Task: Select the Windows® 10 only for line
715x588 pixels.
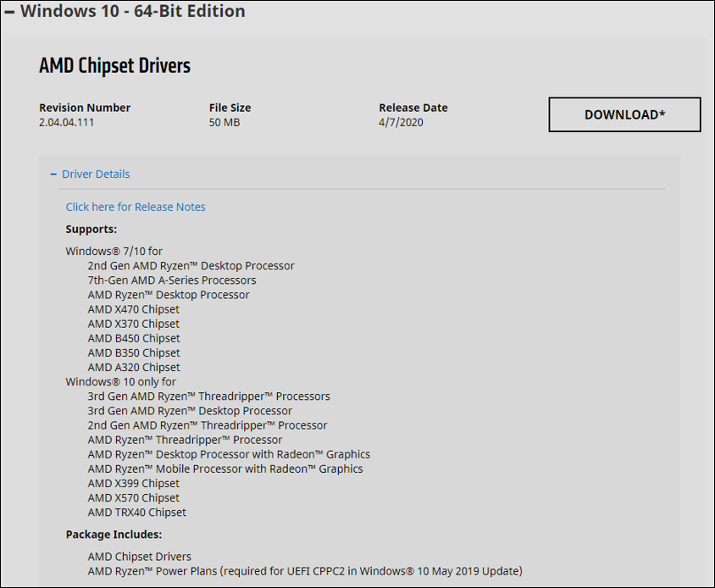Action: [121, 382]
